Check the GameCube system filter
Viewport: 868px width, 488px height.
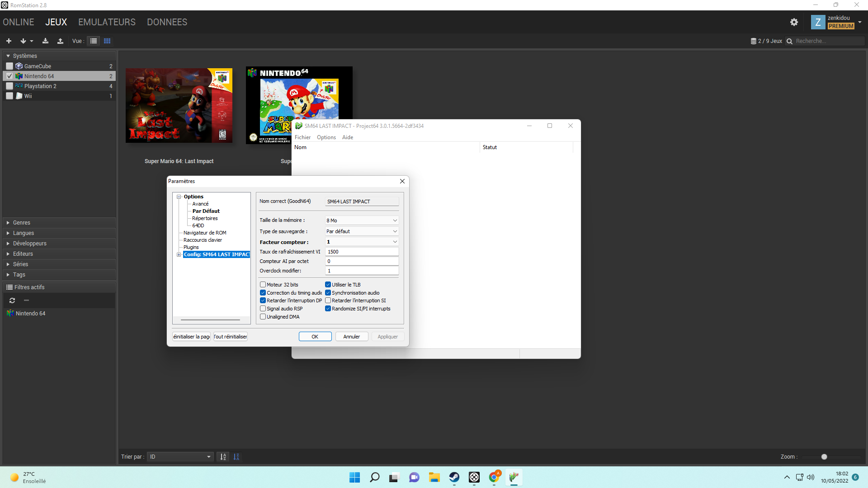tap(9, 66)
